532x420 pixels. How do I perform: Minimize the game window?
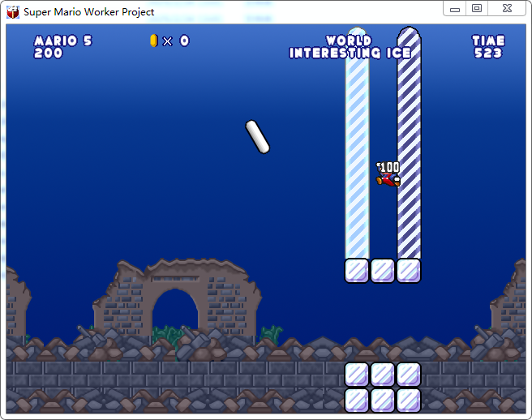point(455,8)
